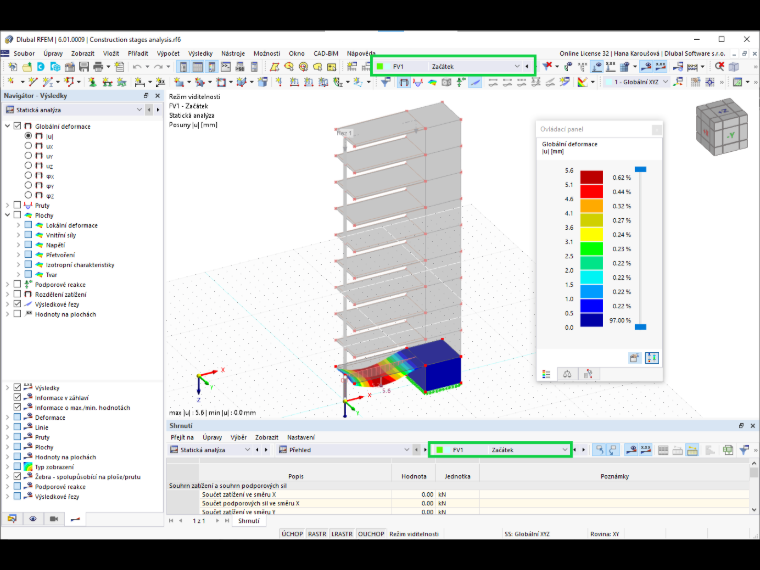This screenshot has width=760, height=570.
Task: Go to previous load case arrow beside FV1 toolbar dropdown
Action: [527, 66]
